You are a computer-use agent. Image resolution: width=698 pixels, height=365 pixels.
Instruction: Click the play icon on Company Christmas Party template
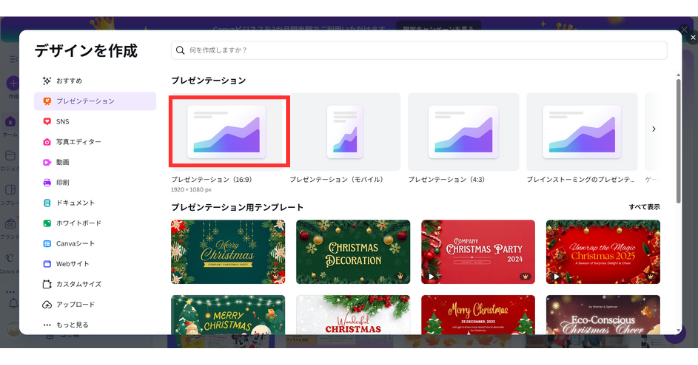pos(431,276)
